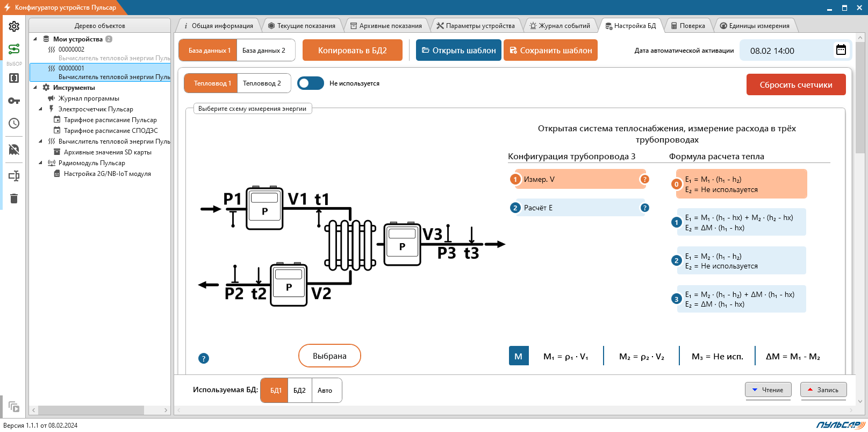Select Тепловвод 1 option

[x=211, y=83]
